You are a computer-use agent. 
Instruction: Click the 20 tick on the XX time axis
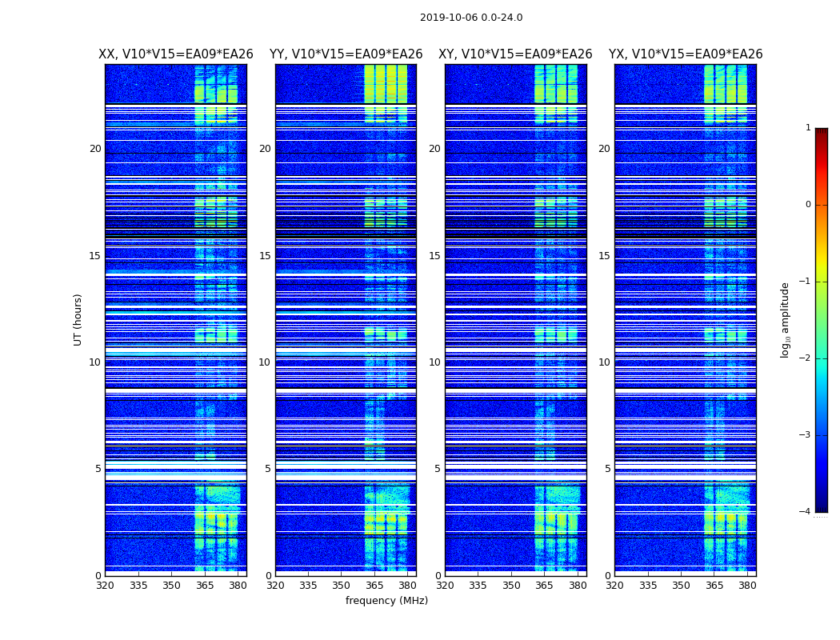(95, 149)
